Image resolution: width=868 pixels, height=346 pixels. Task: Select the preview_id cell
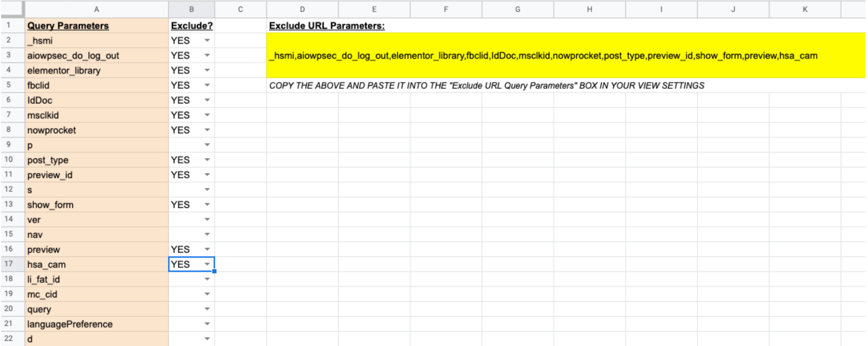pos(97,175)
